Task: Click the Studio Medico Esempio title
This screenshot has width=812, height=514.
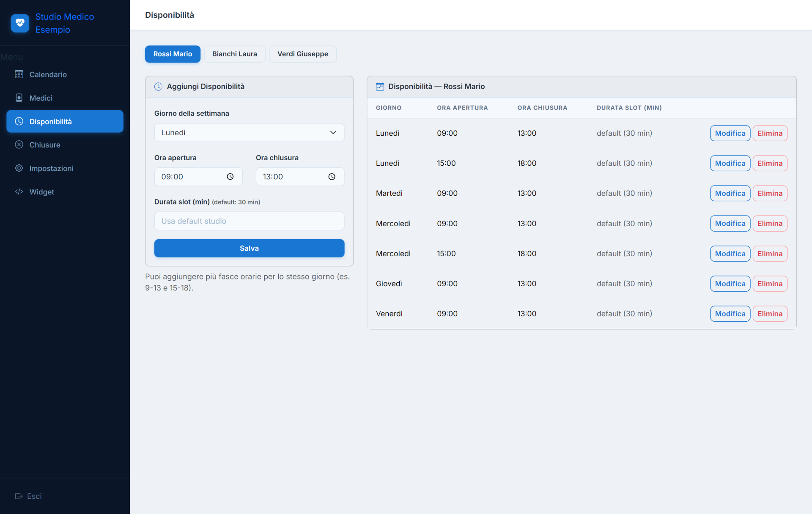Action: point(65,23)
